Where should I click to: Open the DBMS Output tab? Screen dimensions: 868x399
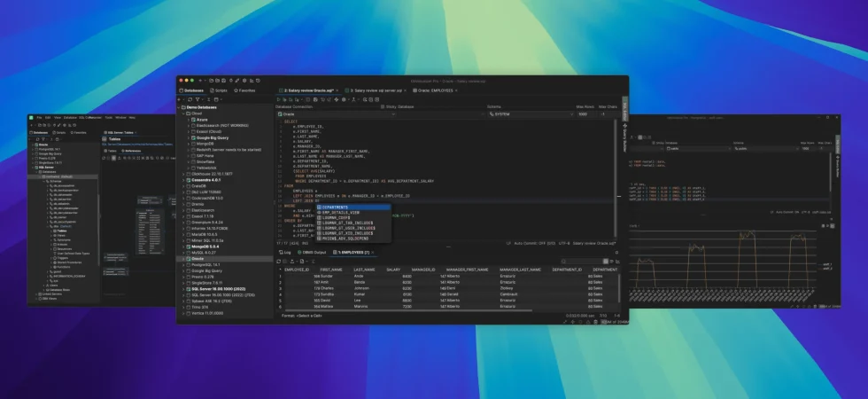point(312,252)
